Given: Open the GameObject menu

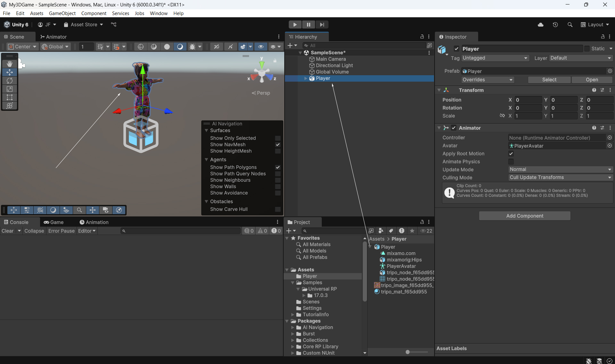Looking at the screenshot, I should [62, 13].
